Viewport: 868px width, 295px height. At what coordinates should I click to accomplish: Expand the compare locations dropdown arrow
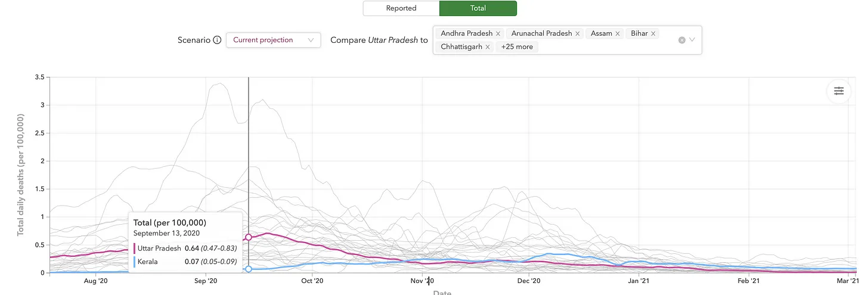pyautogui.click(x=692, y=40)
